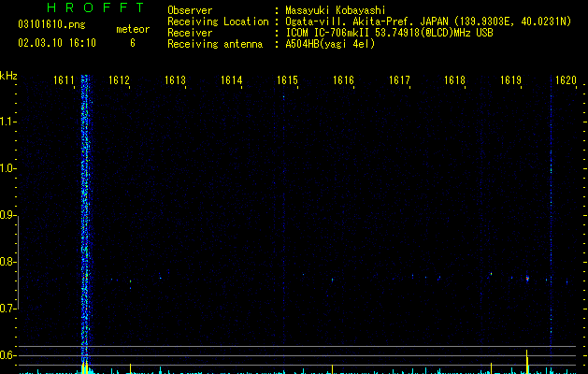The image size is (588, 374).
Task: Click the Receiving Location label
Action: pos(218,22)
